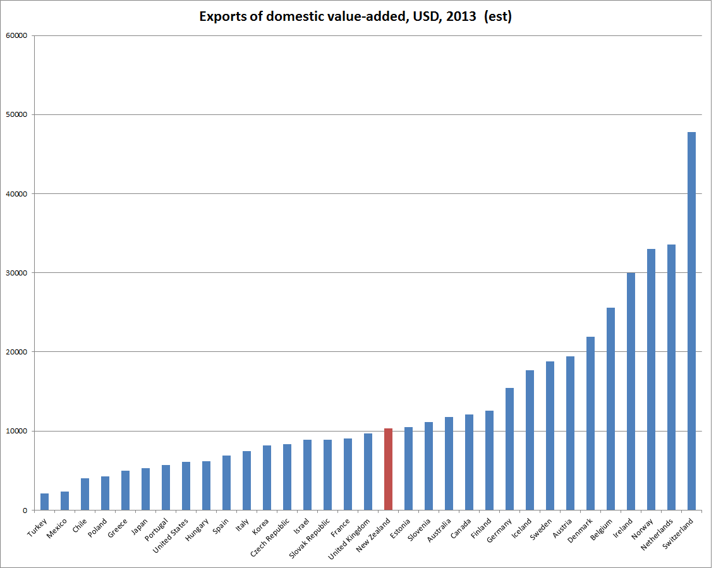Click the 30000 y-axis value
This screenshot has width=728, height=568.
point(15,273)
